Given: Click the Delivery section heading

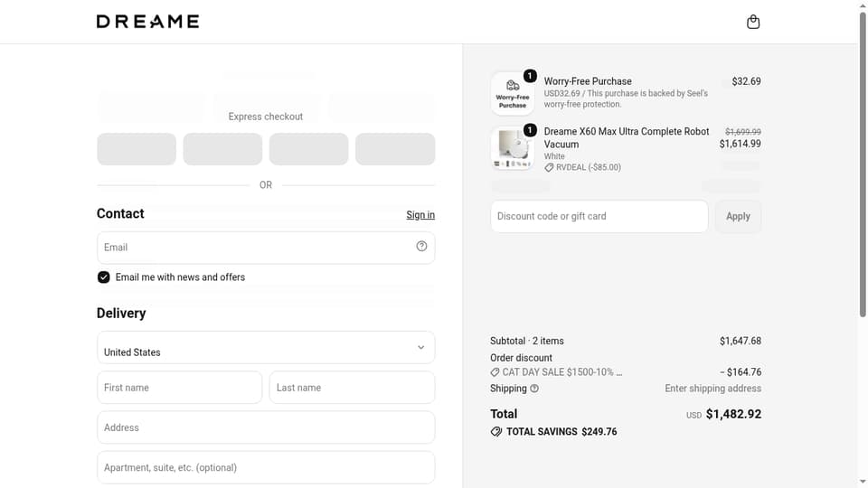Looking at the screenshot, I should pyautogui.click(x=121, y=314).
